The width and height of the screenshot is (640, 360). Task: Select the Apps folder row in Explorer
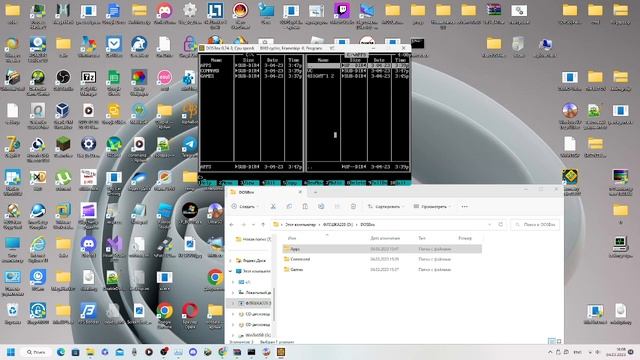(x=382, y=249)
